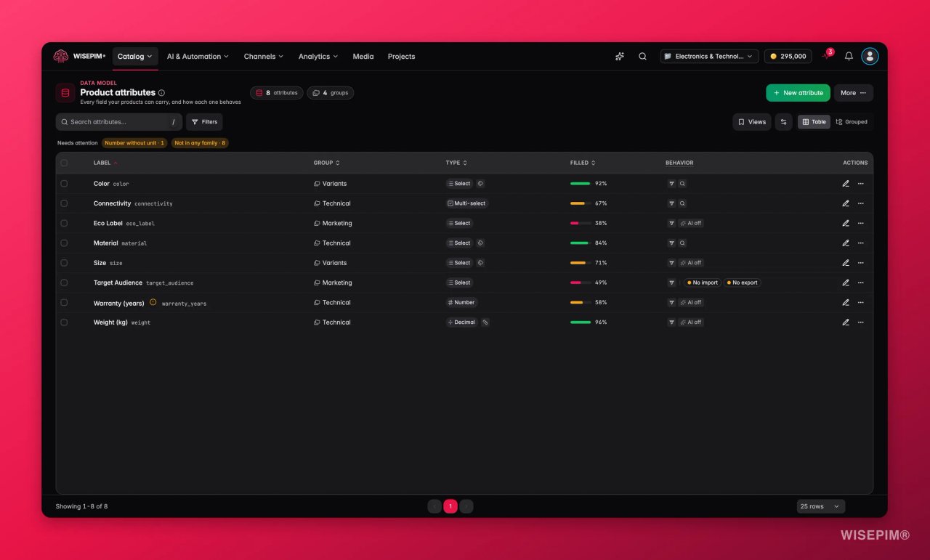Focus the Search attributes input field
Screen dimensions: 930x560
(118, 122)
